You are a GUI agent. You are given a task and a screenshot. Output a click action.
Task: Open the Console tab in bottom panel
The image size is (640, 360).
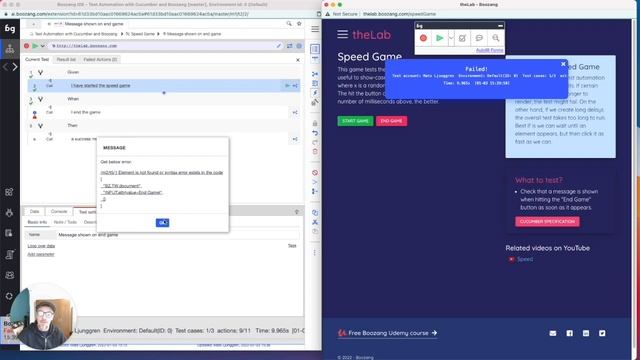coord(59,211)
